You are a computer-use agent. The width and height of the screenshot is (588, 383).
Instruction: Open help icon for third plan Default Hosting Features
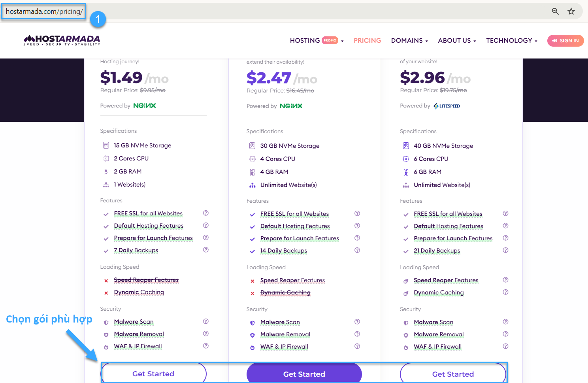pyautogui.click(x=505, y=226)
